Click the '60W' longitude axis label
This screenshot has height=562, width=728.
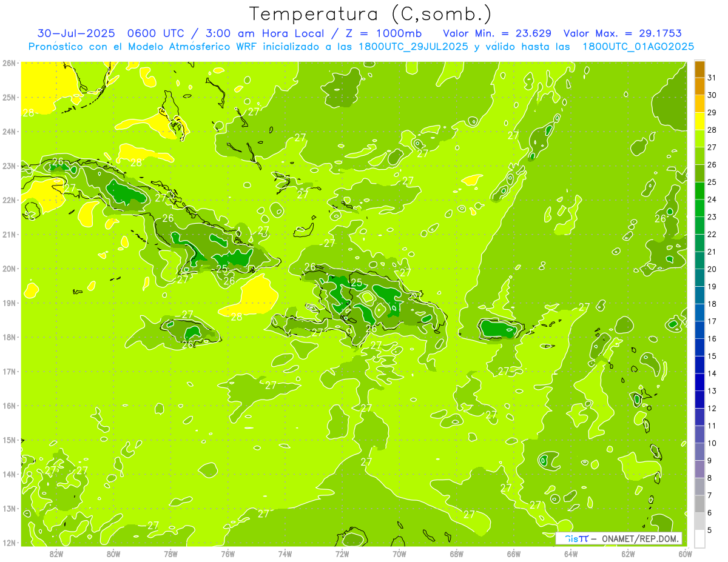(685, 554)
